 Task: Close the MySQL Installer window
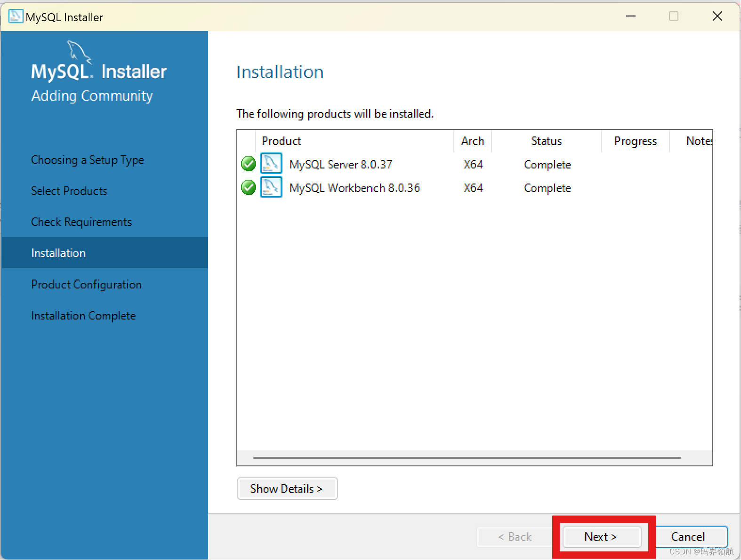pyautogui.click(x=717, y=16)
